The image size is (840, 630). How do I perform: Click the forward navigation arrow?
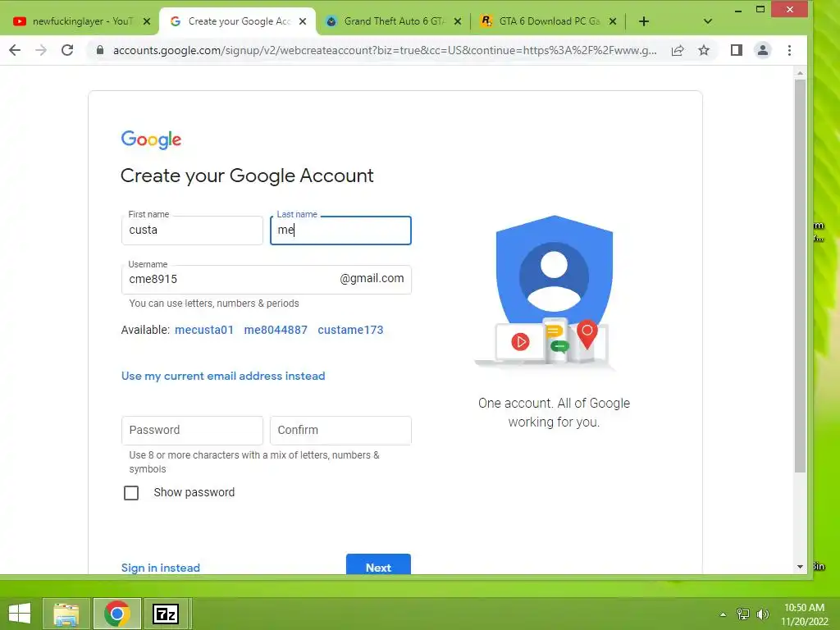[x=41, y=50]
